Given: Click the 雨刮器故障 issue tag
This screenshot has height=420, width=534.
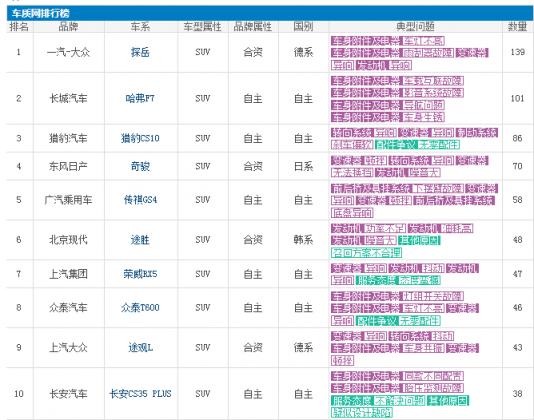Looking at the screenshot, I should pyautogui.click(x=428, y=53).
